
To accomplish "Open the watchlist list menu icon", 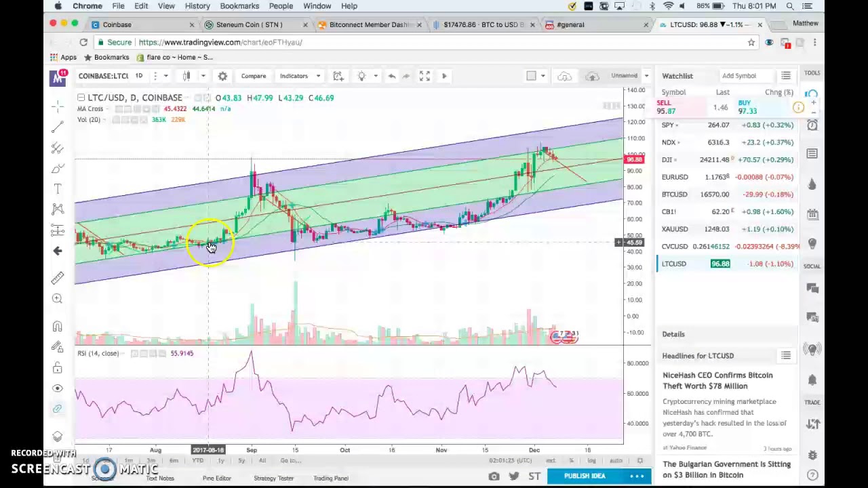I will point(786,76).
